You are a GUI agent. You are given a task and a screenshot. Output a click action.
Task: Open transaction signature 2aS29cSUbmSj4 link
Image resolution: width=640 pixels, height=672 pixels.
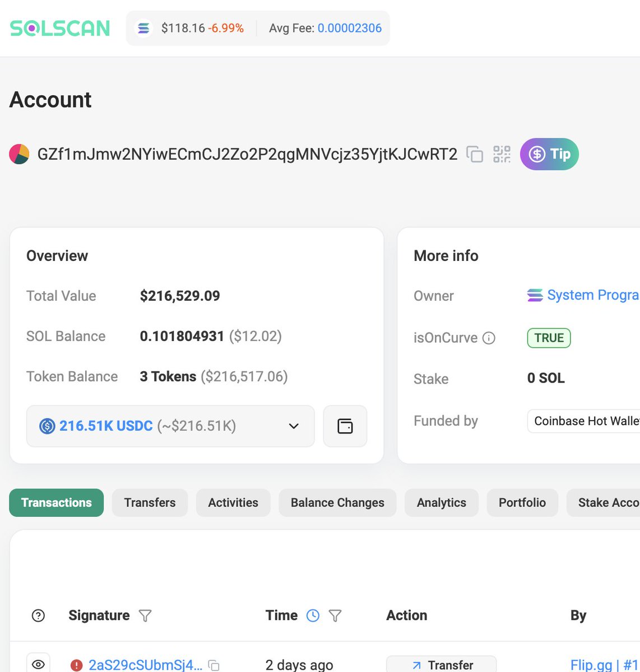(x=146, y=665)
